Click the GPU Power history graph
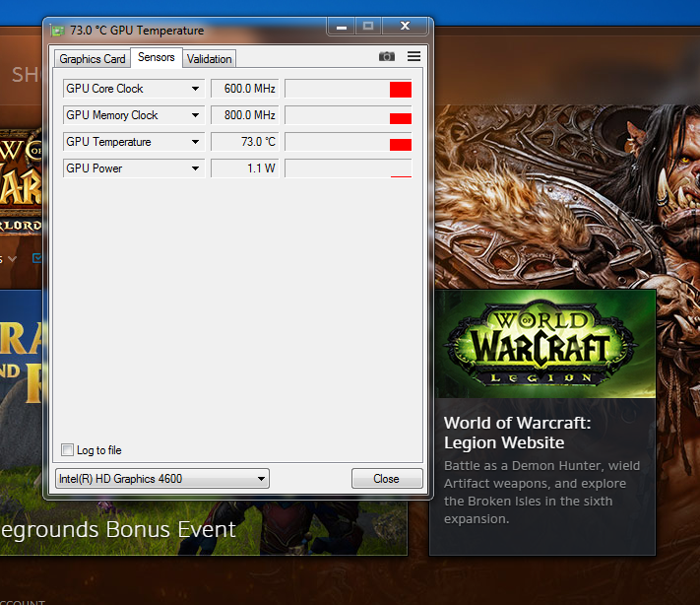 349,168
